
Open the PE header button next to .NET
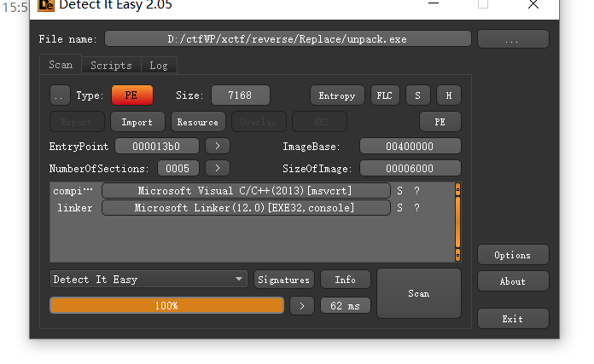tap(440, 122)
